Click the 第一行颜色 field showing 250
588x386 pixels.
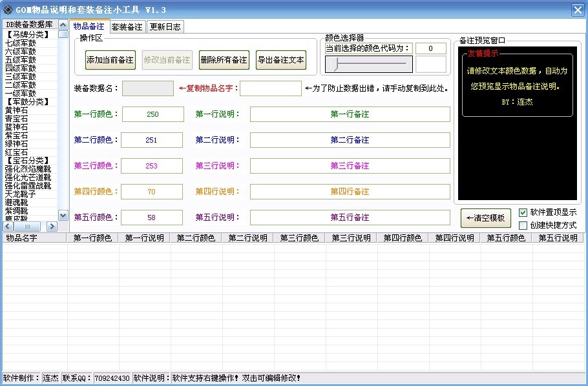[153, 114]
